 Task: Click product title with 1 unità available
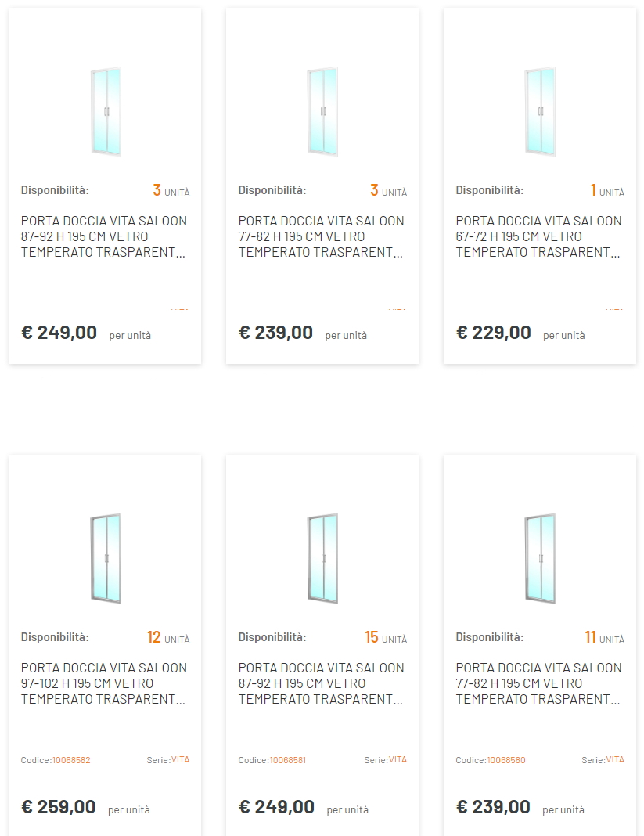point(538,236)
